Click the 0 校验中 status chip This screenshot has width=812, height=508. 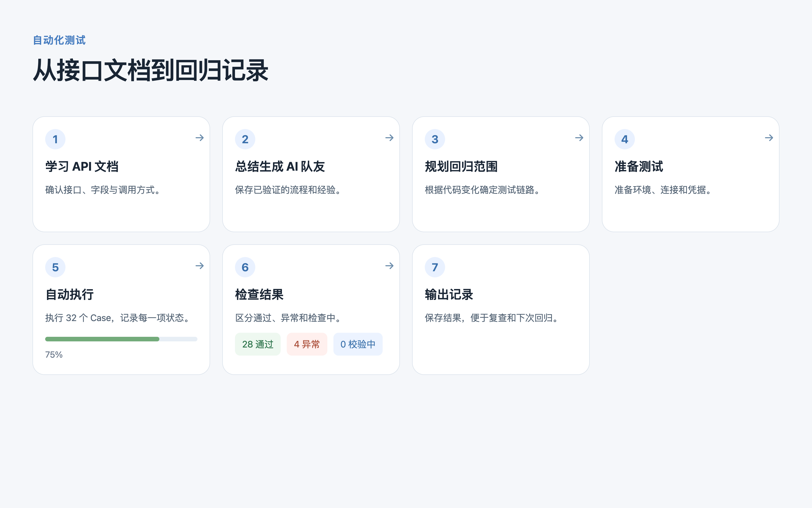358,344
